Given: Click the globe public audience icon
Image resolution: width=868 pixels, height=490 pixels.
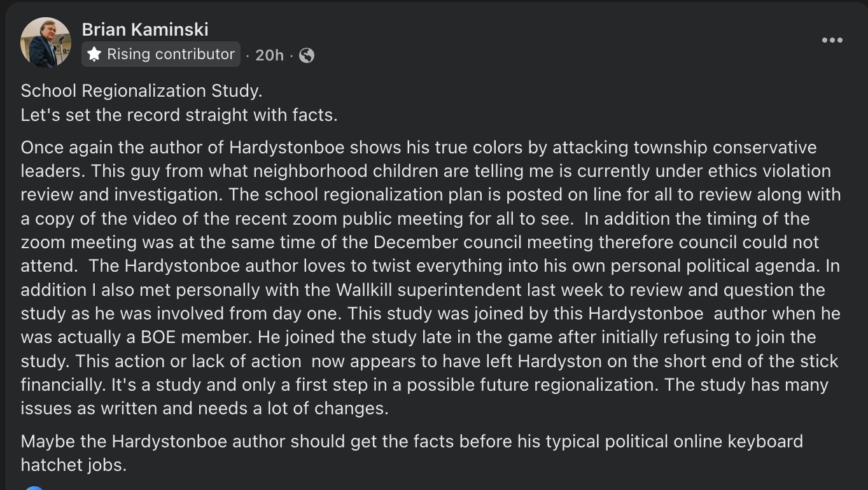Looking at the screenshot, I should [x=307, y=55].
